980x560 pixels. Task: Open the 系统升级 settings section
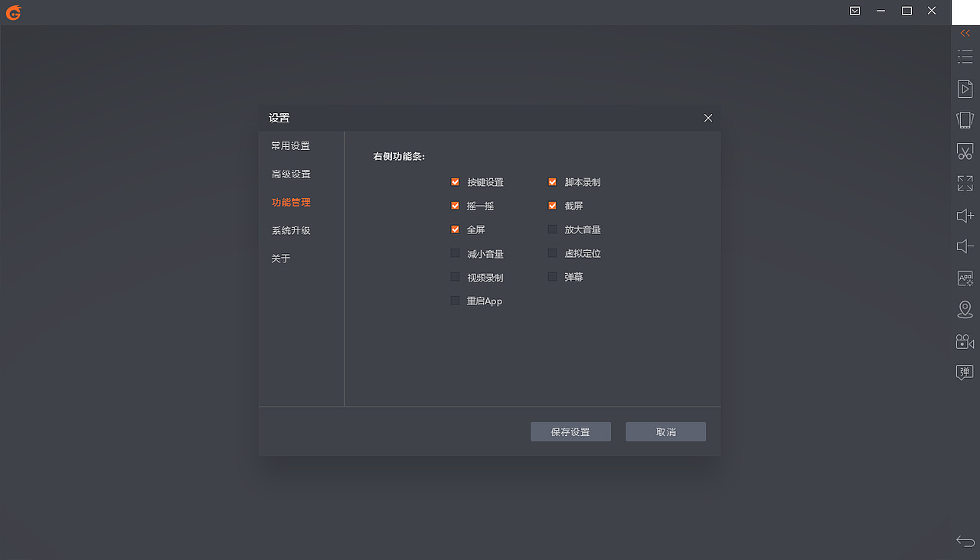(290, 230)
